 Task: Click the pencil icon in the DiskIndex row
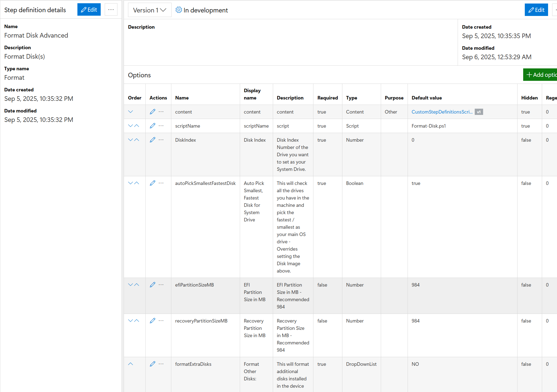(x=153, y=140)
